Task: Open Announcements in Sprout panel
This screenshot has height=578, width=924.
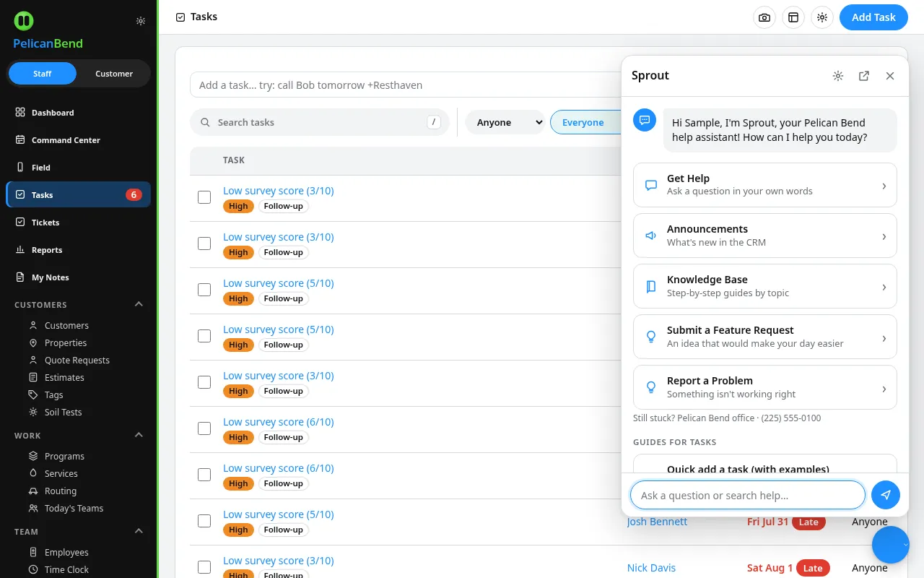Action: pos(765,236)
